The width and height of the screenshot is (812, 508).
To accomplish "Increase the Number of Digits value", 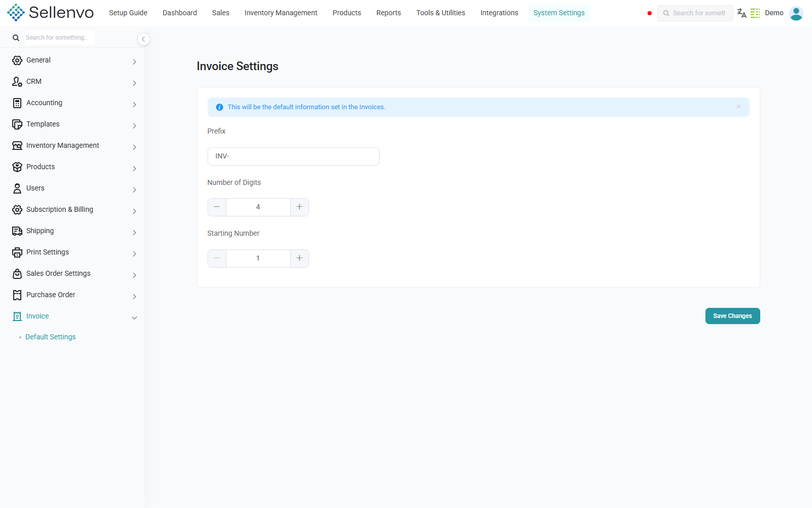I will tap(299, 207).
